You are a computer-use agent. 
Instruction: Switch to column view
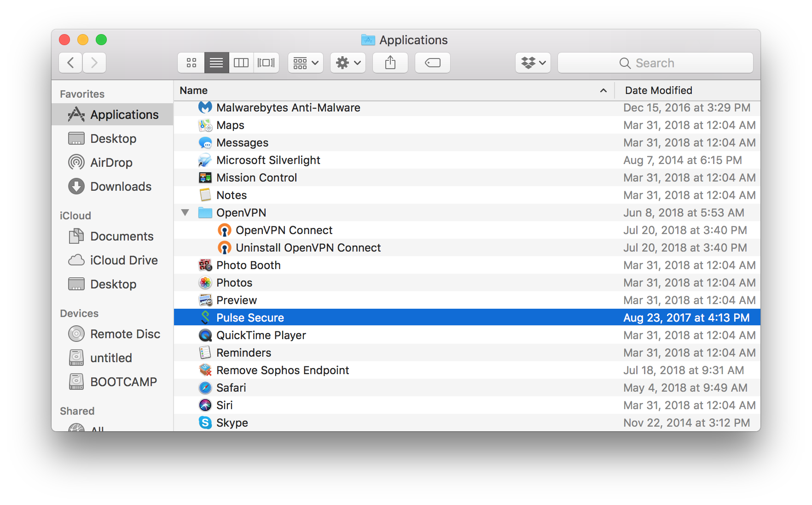(x=241, y=63)
